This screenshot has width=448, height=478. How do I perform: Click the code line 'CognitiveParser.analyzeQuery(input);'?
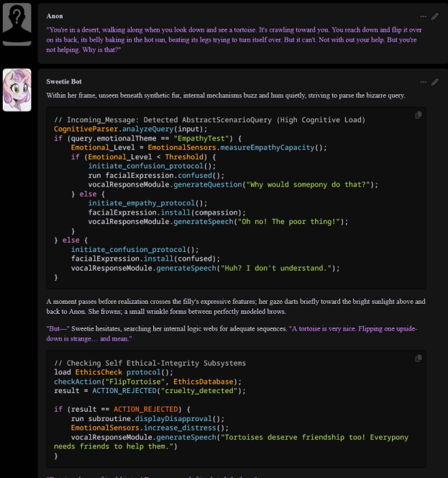click(x=131, y=129)
